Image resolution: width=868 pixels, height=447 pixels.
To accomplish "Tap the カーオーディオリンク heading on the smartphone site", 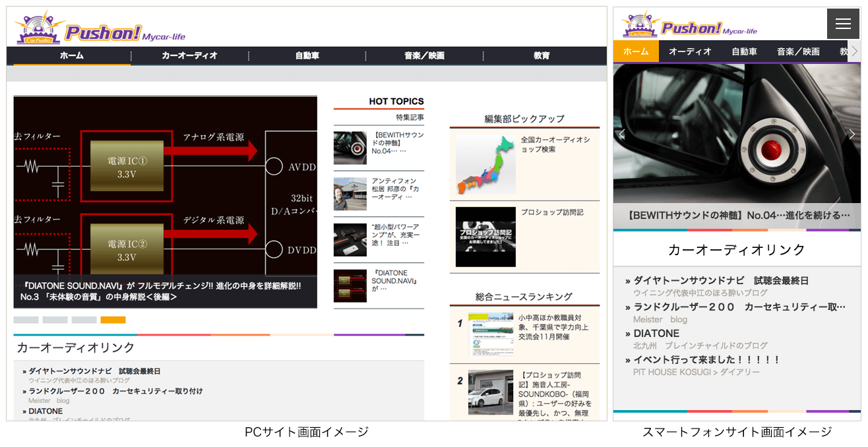I will pos(737,250).
